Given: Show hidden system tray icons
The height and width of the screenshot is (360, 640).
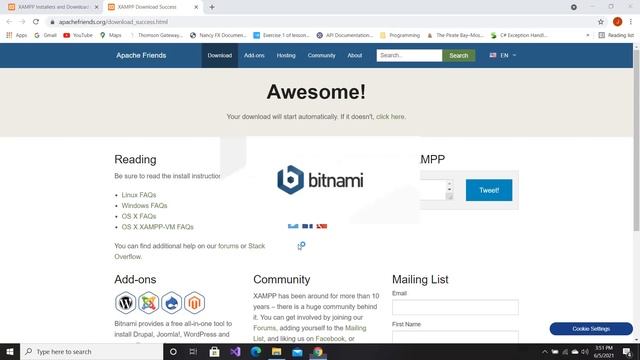Looking at the screenshot, I should tap(544, 351).
